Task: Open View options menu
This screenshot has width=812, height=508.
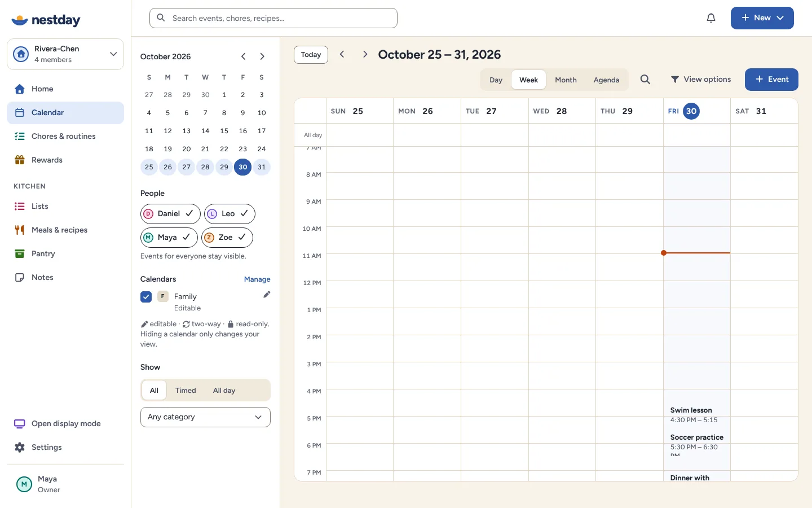Action: click(701, 80)
